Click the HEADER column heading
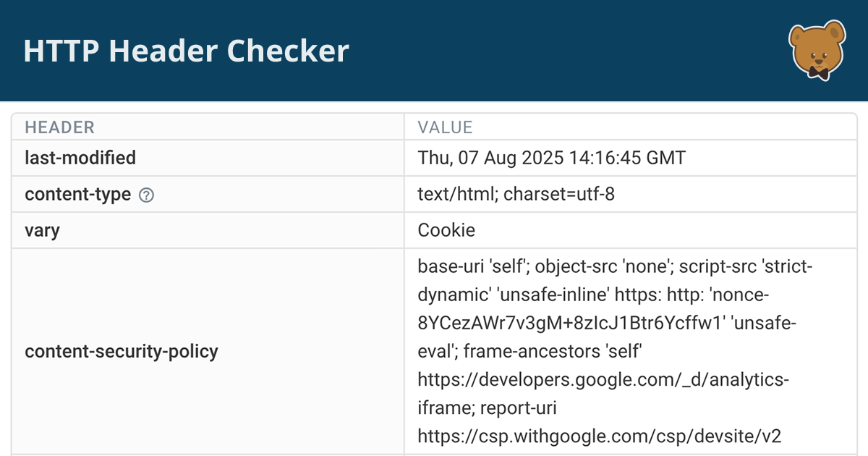 (x=59, y=127)
